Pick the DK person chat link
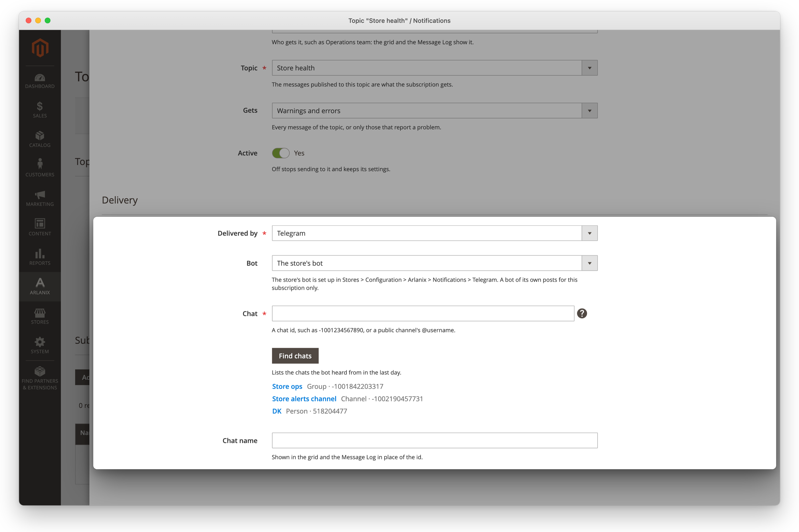 (x=277, y=411)
